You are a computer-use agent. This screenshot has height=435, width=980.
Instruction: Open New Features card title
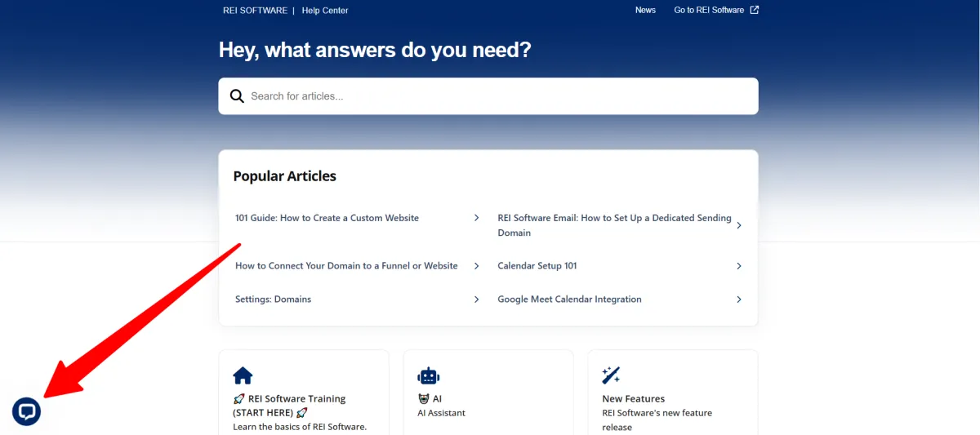633,399
